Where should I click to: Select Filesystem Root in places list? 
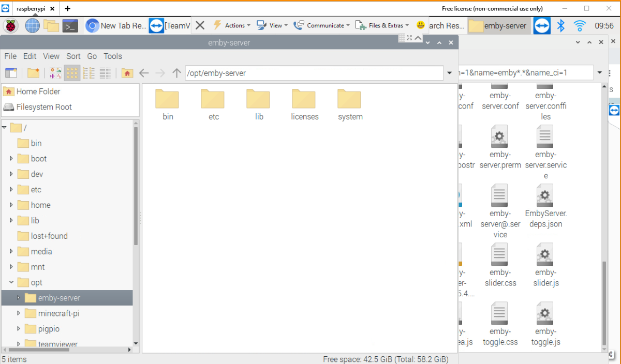coord(70,107)
